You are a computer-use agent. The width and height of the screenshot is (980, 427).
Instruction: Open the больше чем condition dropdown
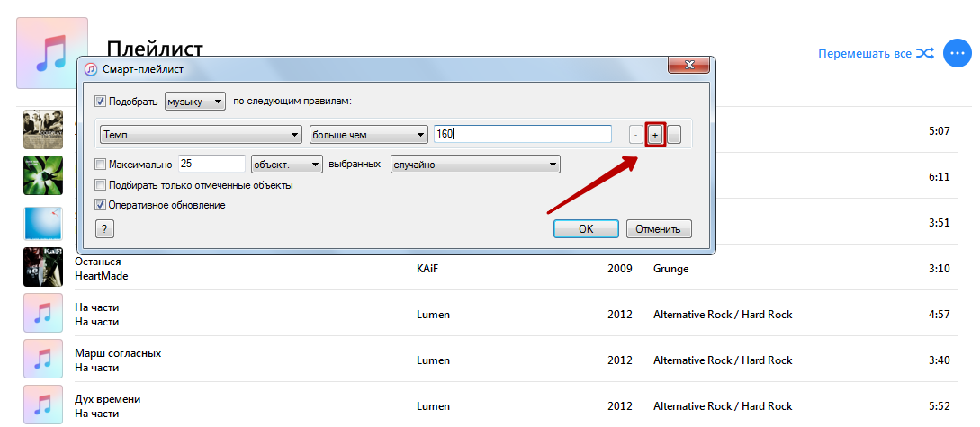pos(368,134)
